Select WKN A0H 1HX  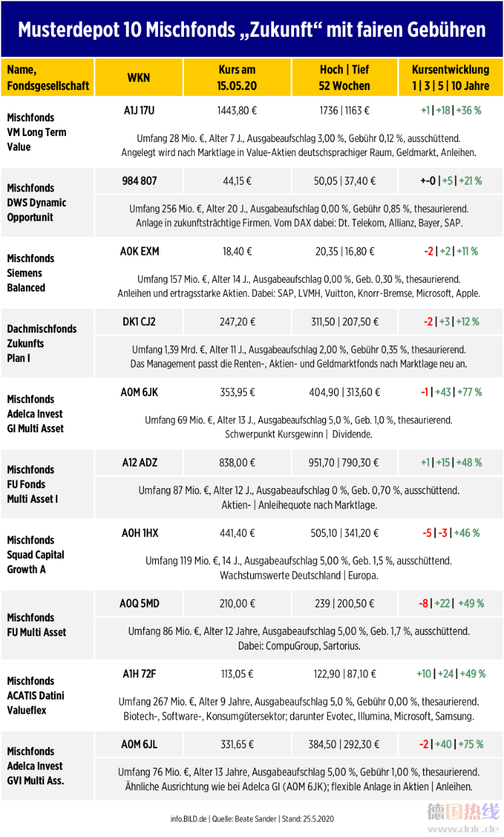[139, 533]
